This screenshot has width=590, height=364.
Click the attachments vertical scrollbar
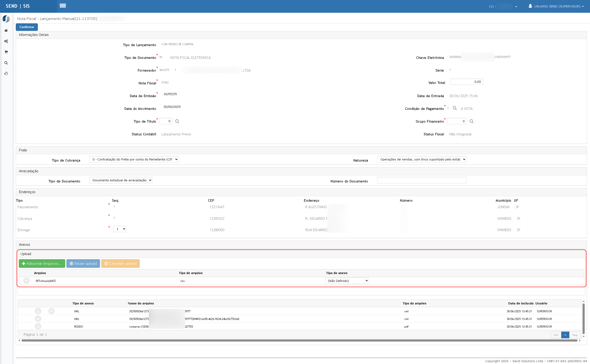[584, 319]
